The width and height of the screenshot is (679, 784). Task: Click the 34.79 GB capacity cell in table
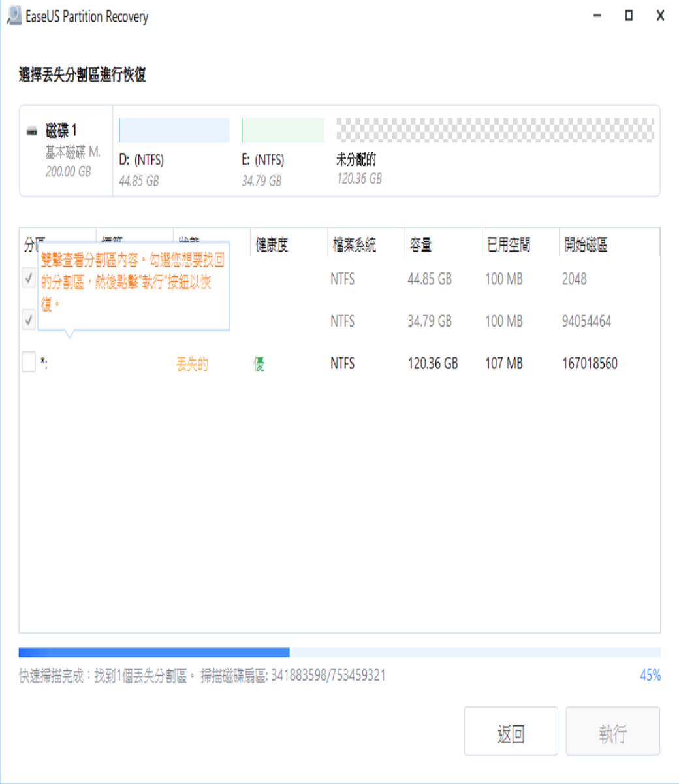(x=430, y=321)
